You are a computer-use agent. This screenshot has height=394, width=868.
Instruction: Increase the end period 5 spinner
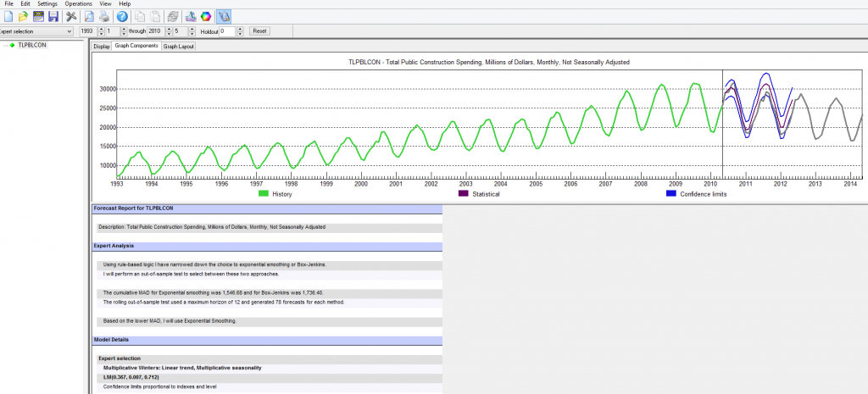[192, 30]
